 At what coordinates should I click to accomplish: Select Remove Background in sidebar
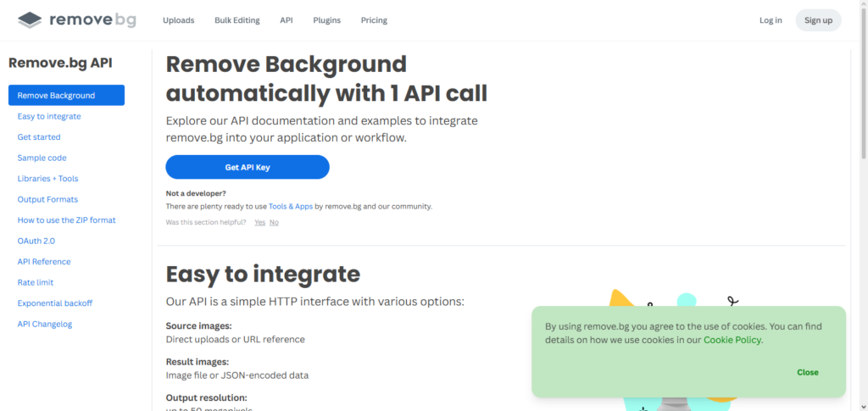(x=66, y=95)
